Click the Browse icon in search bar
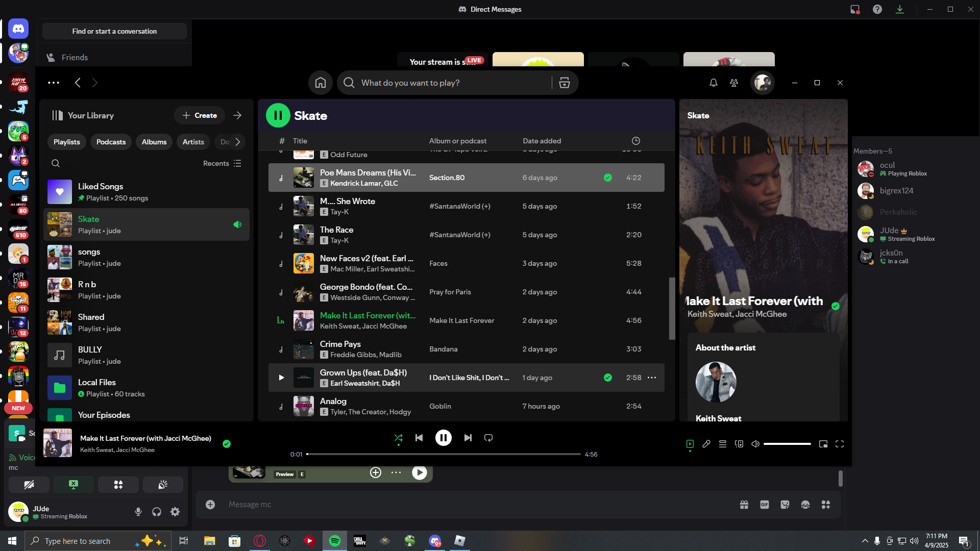Viewport: 980px width, 551px height. click(x=565, y=83)
